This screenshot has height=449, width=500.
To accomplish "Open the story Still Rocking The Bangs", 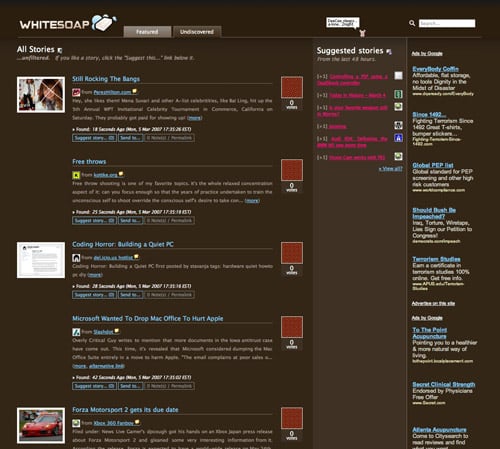I will point(106,79).
